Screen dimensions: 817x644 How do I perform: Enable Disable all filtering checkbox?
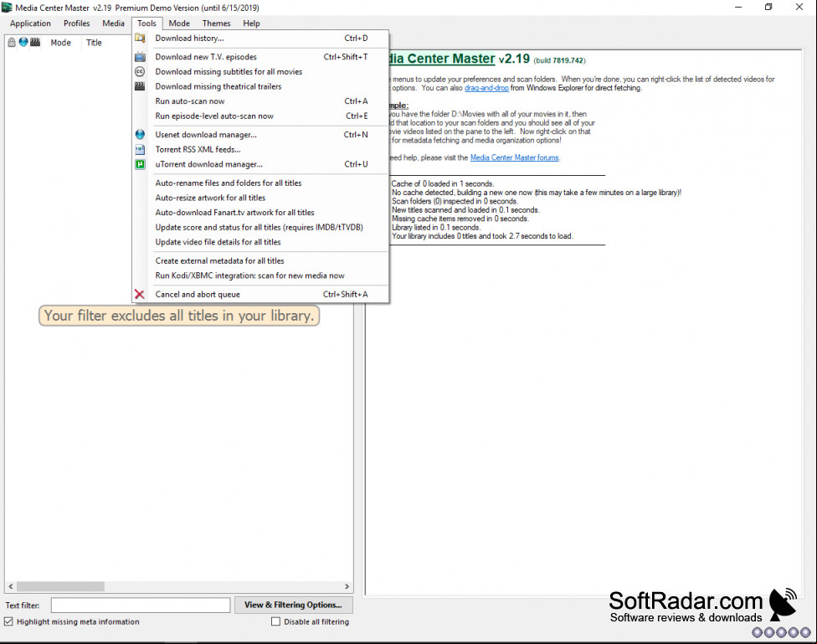click(275, 621)
